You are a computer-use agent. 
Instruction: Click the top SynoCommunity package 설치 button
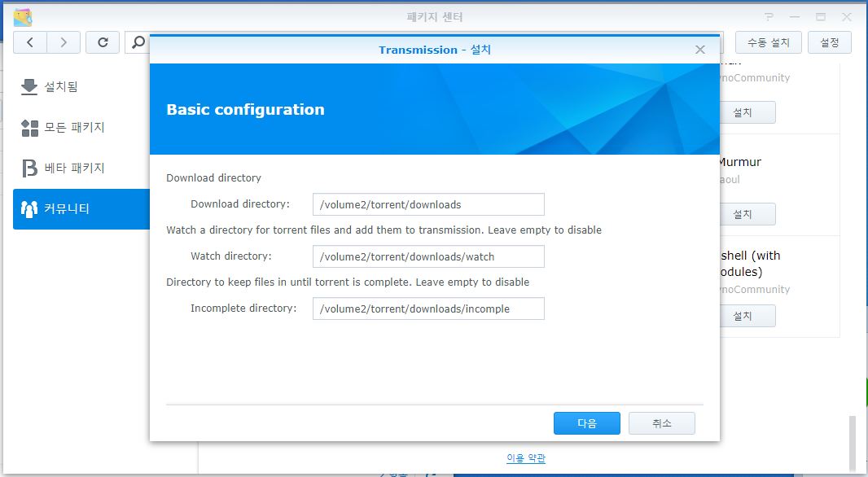747,112
